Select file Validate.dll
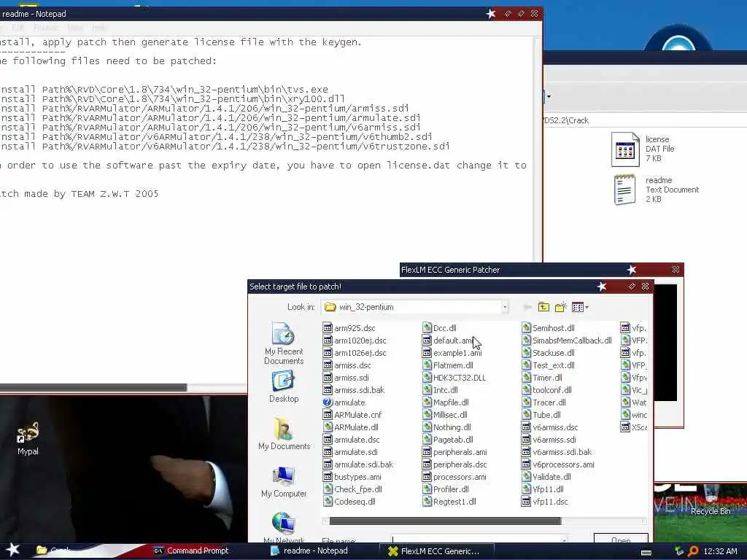 [x=546, y=477]
